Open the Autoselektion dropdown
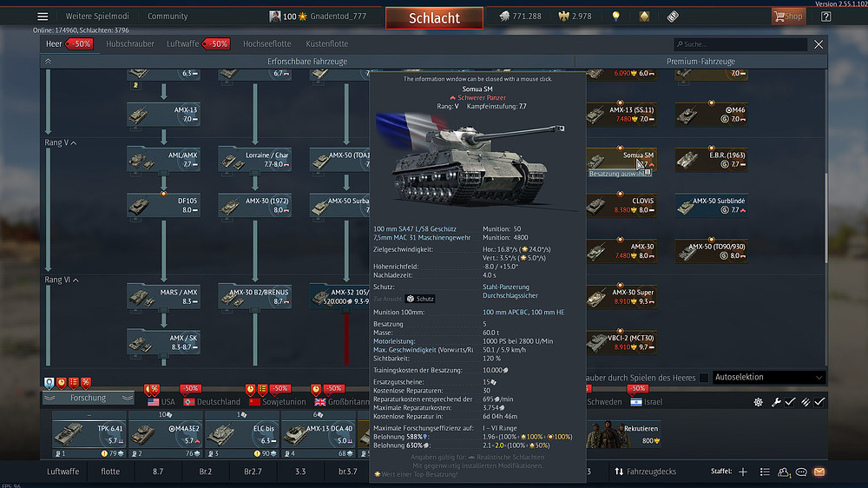Viewport: 868px width, 488px height. 768,377
